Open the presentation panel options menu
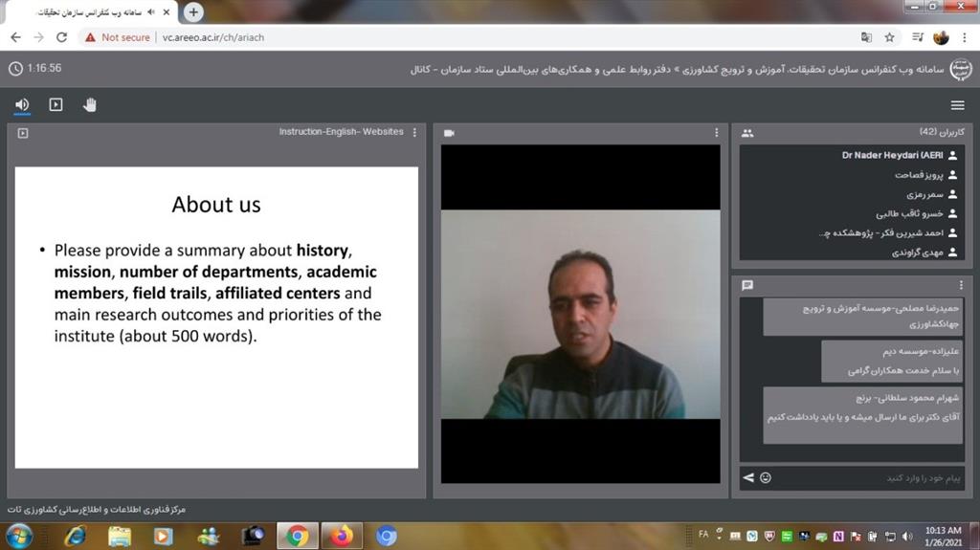 414,132
